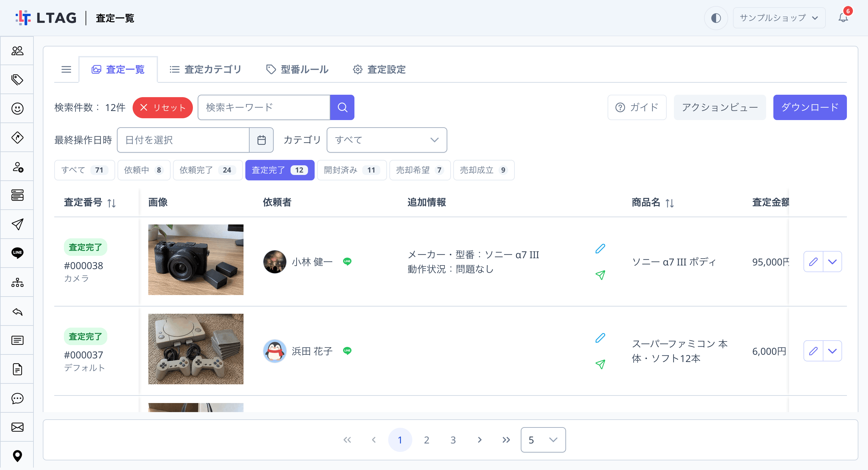The height and width of the screenshot is (470, 868).
Task: Filter by 売却希望 7 status
Action: [420, 170]
